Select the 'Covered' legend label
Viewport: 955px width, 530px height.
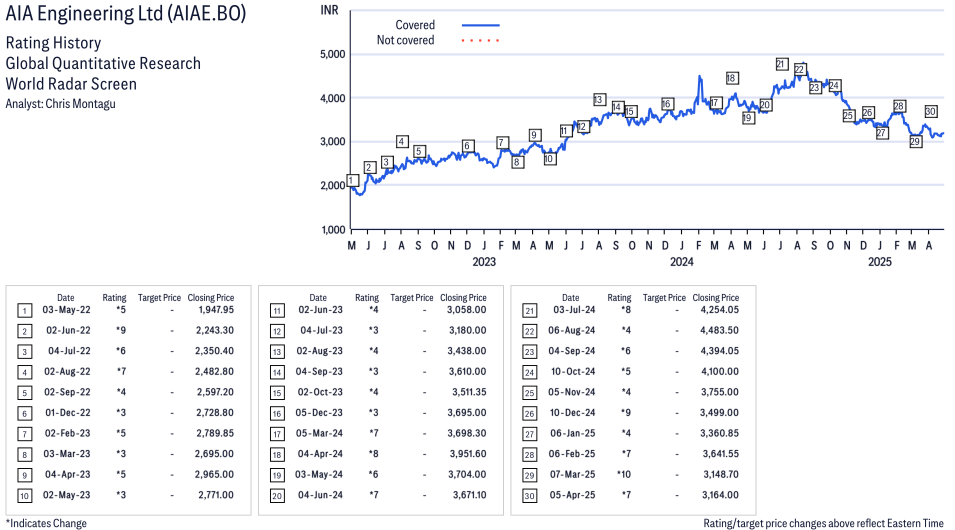click(x=415, y=25)
